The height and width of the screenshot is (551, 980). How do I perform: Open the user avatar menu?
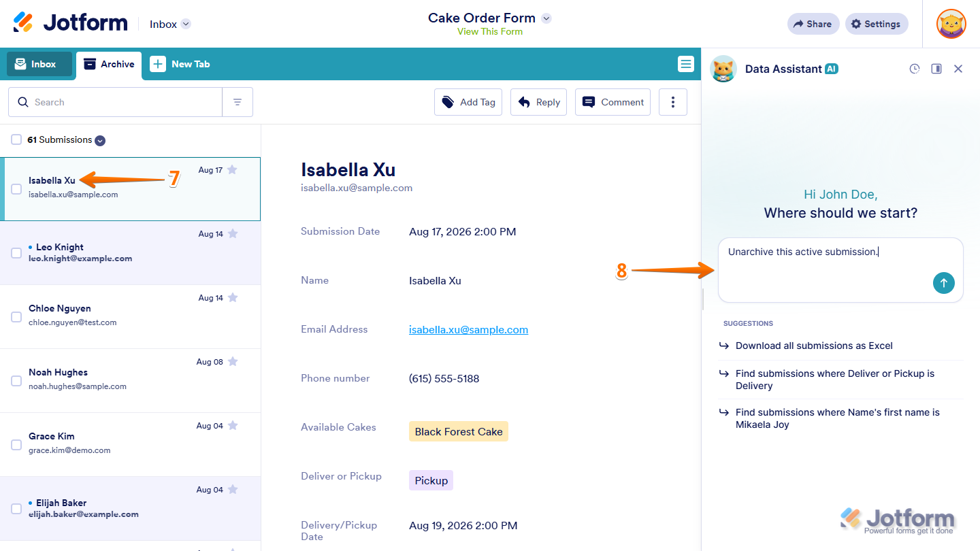pos(951,24)
